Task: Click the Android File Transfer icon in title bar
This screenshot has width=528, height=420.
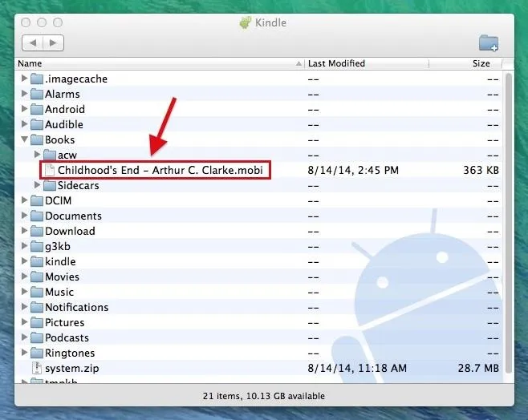Action: [246, 22]
